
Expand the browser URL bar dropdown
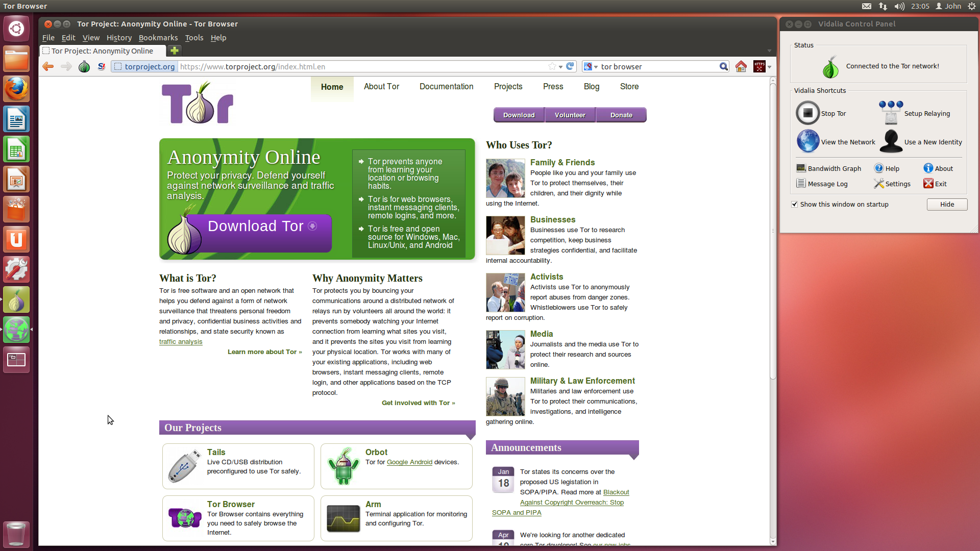pos(560,67)
